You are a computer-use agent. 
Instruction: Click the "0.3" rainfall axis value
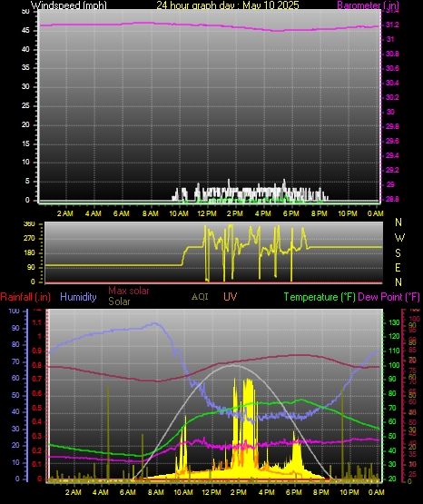click(x=37, y=436)
